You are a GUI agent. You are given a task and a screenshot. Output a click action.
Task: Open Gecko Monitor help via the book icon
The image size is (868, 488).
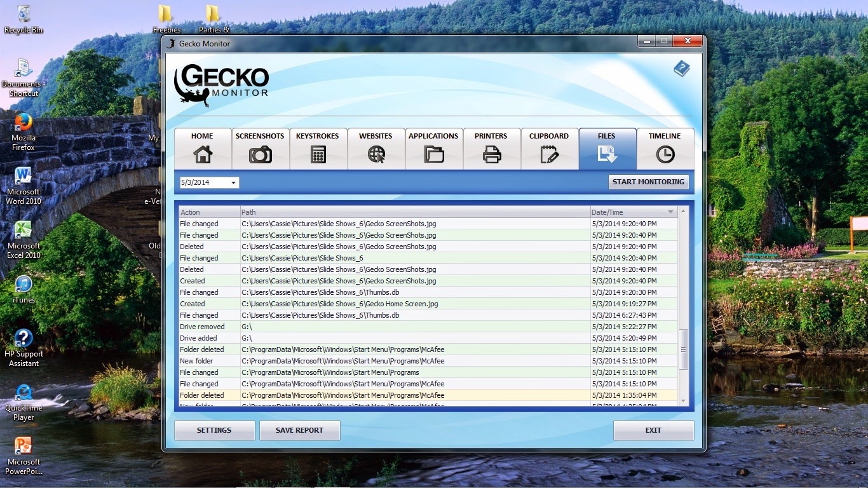[x=682, y=69]
